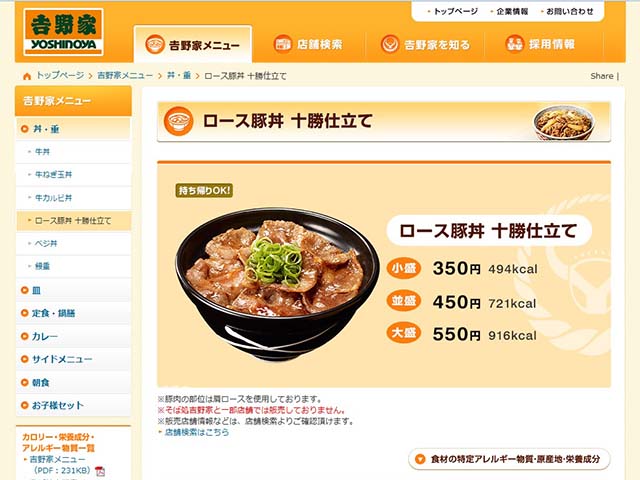640x480 pixels.
Task: Expand the 定食・鍋膳 category
Action: click(x=73, y=313)
